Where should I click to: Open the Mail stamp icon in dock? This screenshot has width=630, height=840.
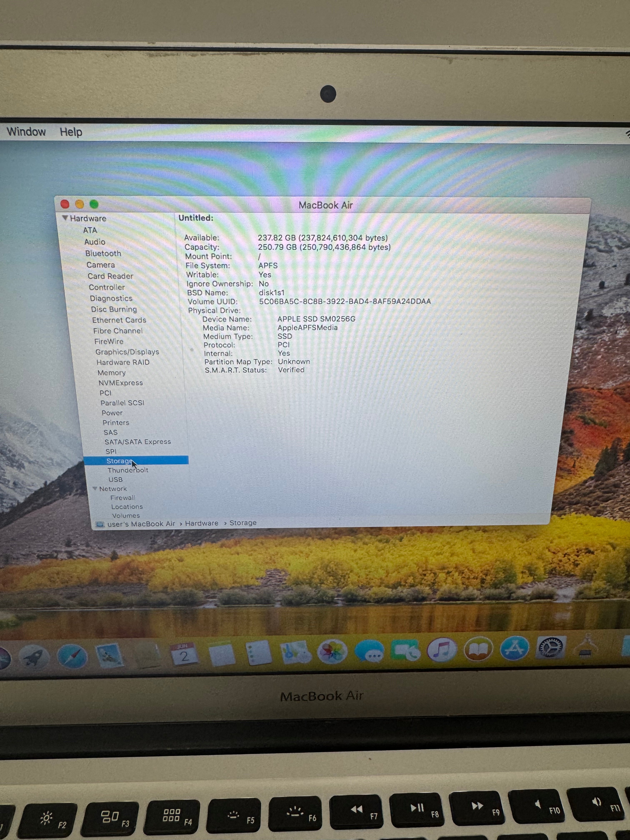click(109, 655)
